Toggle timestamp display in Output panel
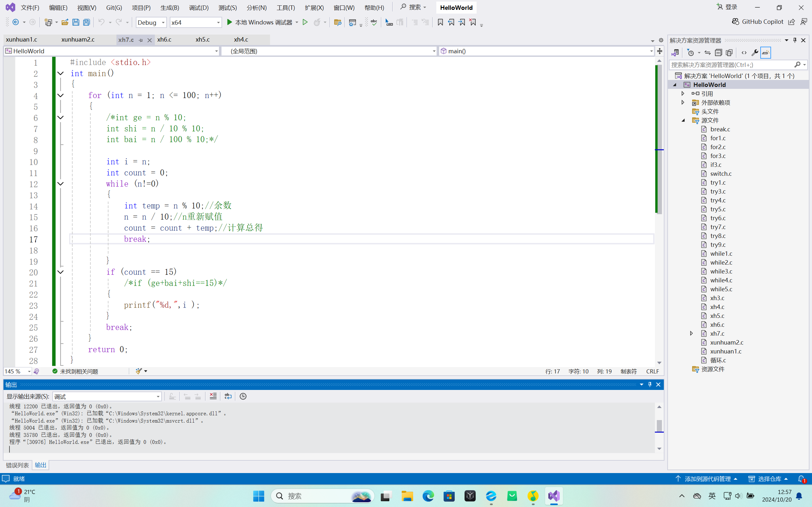Image resolution: width=812 pixels, height=507 pixels. tap(243, 396)
